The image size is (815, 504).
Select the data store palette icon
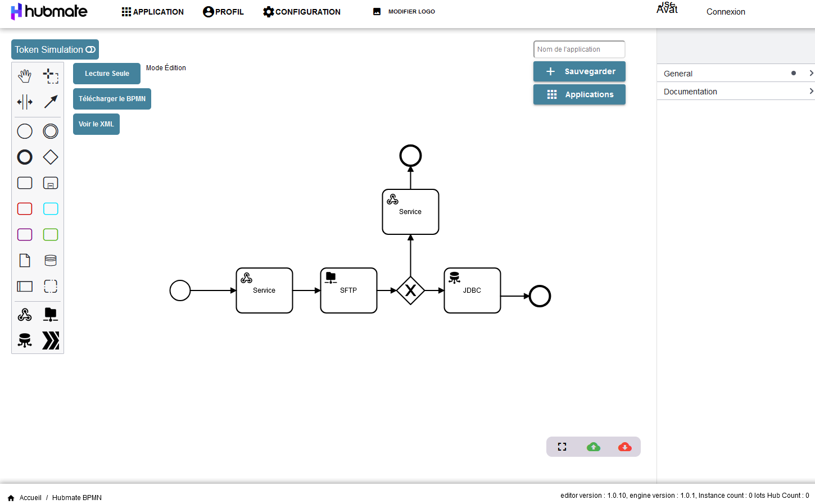(x=51, y=260)
